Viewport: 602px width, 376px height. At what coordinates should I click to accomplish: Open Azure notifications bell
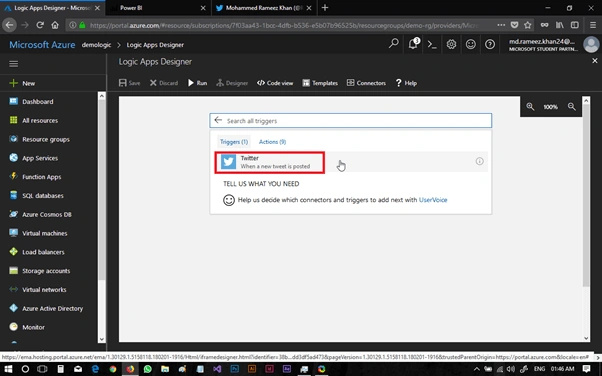[413, 44]
